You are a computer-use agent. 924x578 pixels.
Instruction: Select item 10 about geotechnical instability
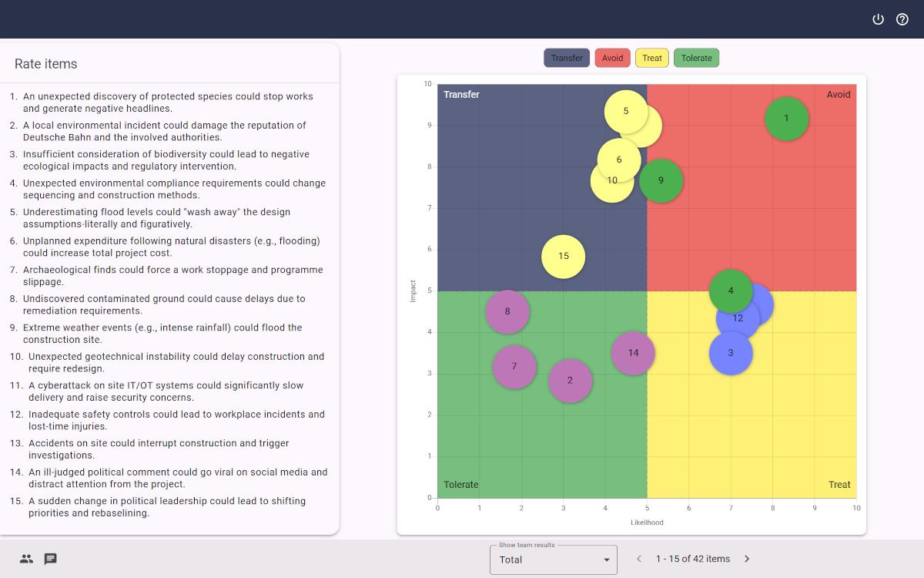click(169, 362)
